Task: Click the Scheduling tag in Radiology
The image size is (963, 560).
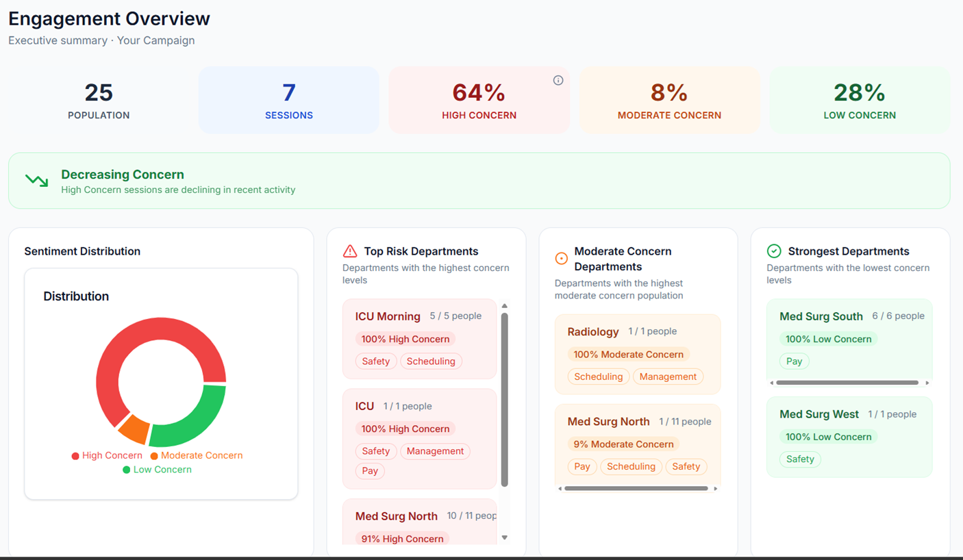Action: click(x=599, y=377)
